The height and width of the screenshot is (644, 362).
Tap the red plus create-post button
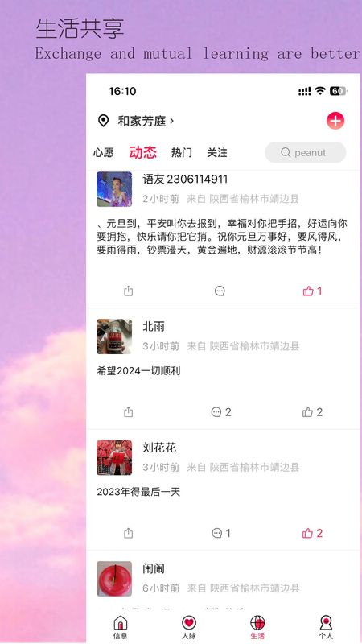coord(335,121)
